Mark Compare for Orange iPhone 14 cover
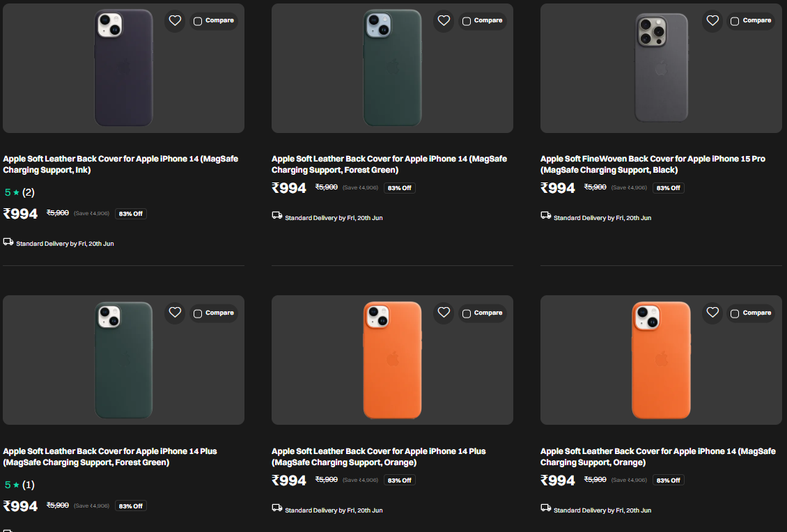 pos(735,313)
